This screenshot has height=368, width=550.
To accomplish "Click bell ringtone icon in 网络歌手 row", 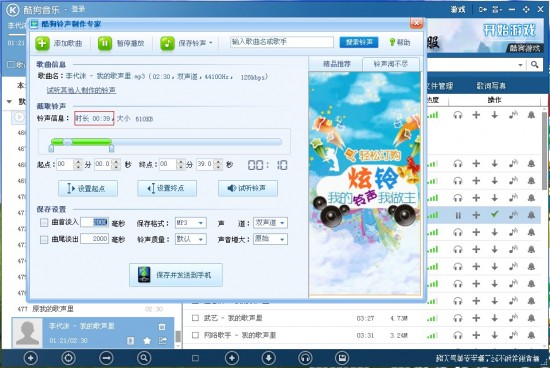I will pos(531,335).
